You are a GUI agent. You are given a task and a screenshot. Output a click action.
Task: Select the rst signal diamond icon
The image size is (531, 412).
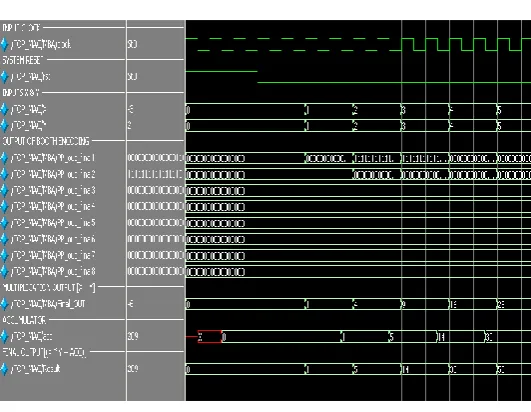(4, 77)
